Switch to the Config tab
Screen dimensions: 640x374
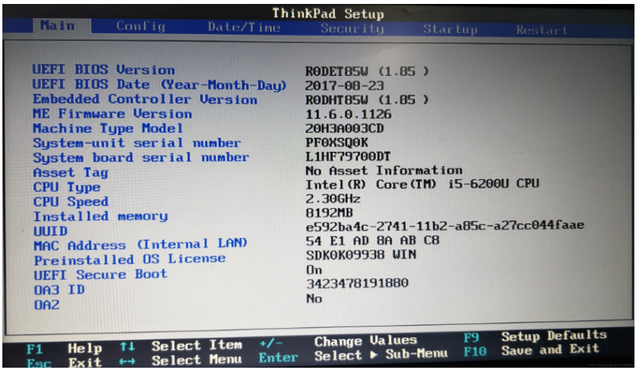click(x=141, y=27)
